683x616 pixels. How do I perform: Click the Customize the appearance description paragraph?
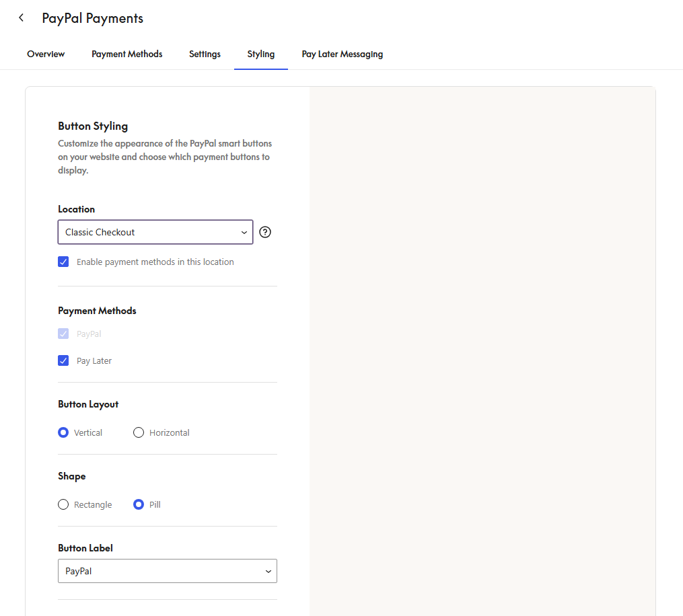[165, 157]
